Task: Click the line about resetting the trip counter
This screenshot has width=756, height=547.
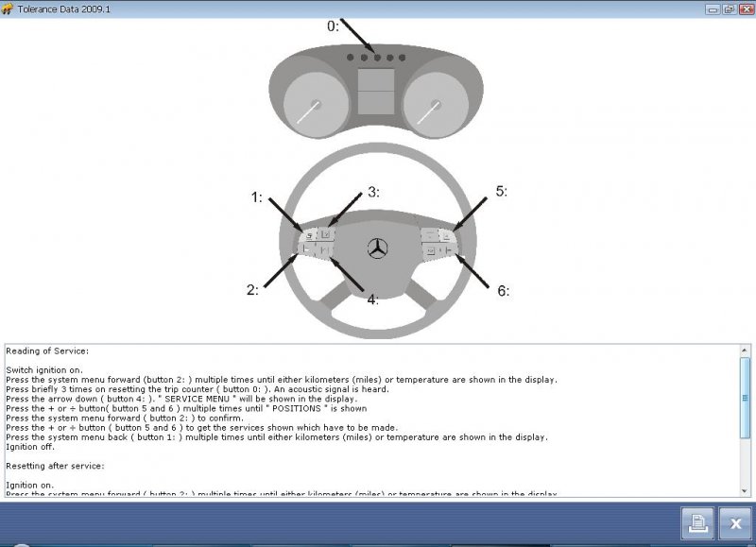Action: [x=198, y=389]
